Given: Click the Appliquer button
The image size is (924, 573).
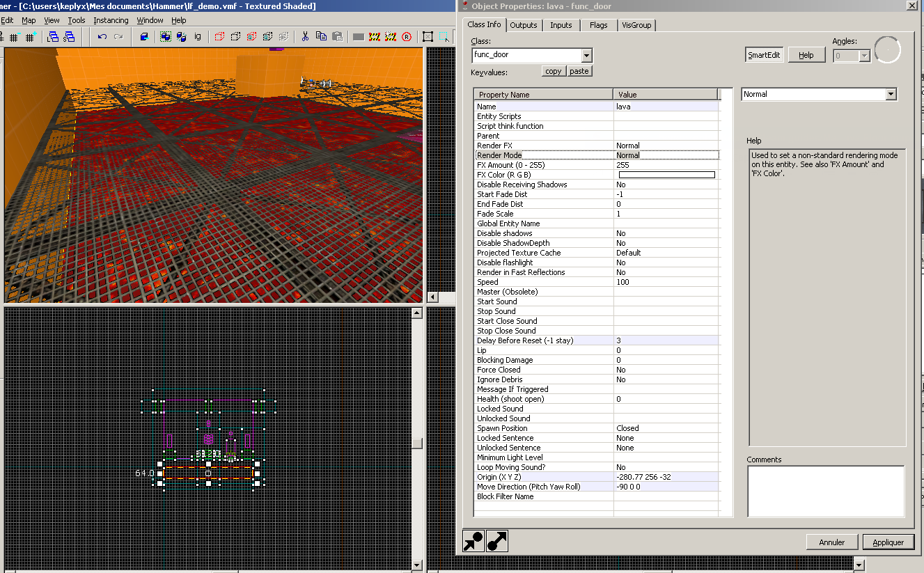Looking at the screenshot, I should click(888, 542).
